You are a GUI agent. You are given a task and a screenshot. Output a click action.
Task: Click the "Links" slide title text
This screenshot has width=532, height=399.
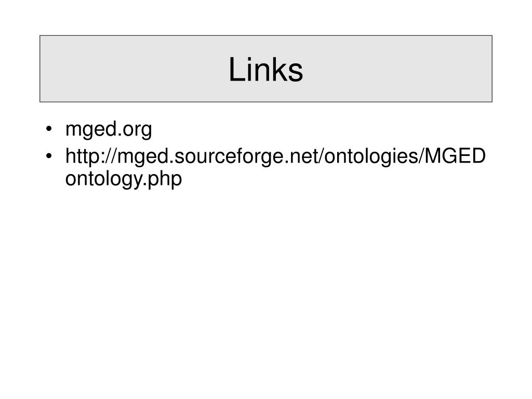(x=265, y=69)
